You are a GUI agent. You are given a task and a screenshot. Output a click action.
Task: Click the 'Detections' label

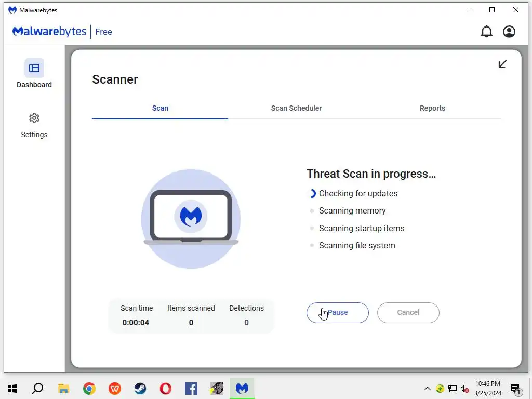click(247, 308)
